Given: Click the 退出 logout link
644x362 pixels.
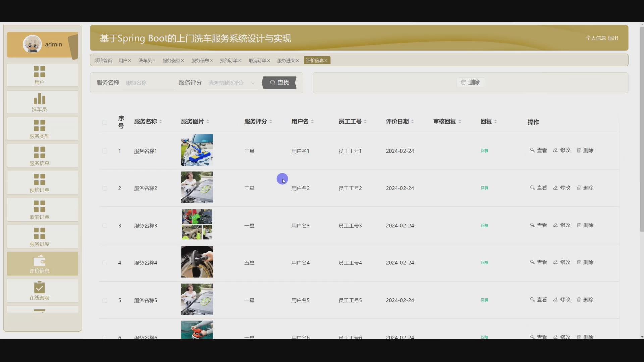Looking at the screenshot, I should tap(613, 38).
